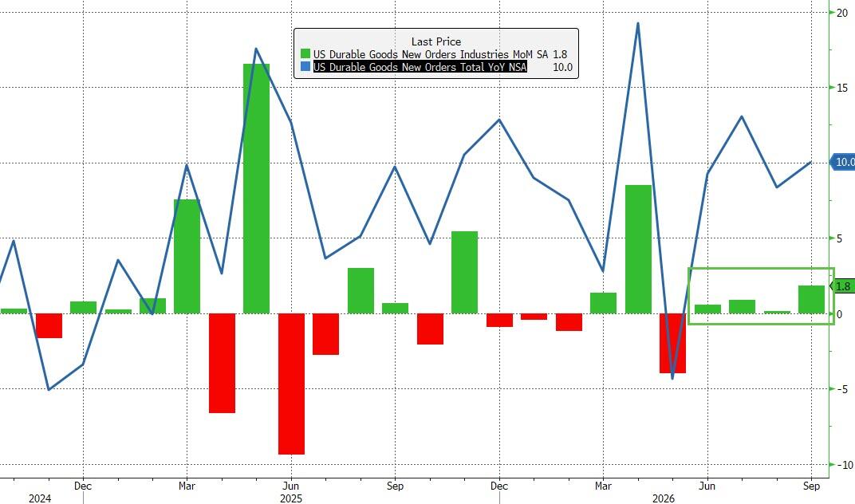Click the blue line peak near 19
Screen dimensions: 855x504
[637, 23]
